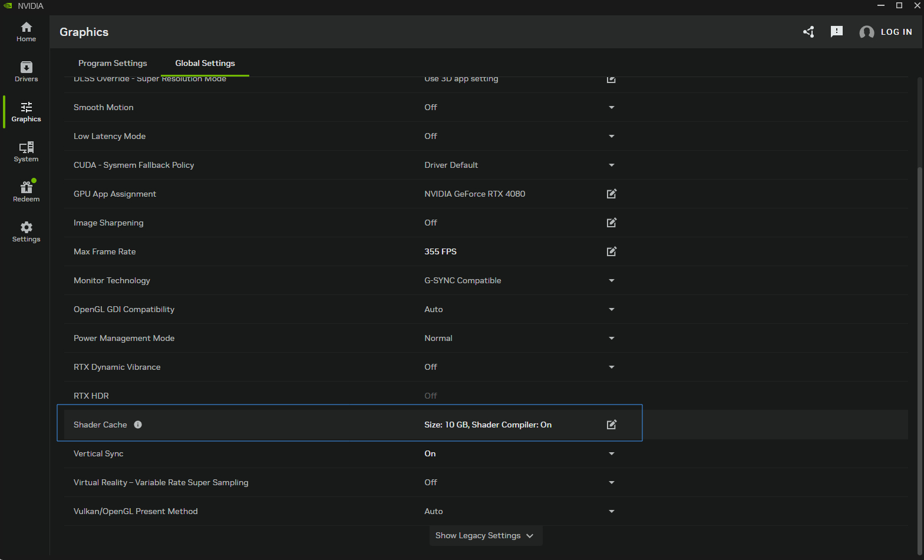This screenshot has width=924, height=560.
Task: Click the Power Management Mode label
Action: 124,338
